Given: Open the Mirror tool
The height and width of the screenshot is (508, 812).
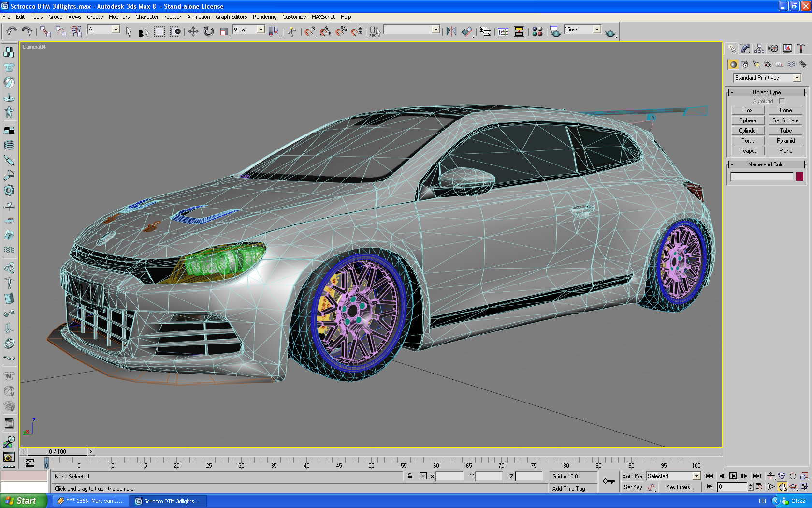Looking at the screenshot, I should coord(451,31).
